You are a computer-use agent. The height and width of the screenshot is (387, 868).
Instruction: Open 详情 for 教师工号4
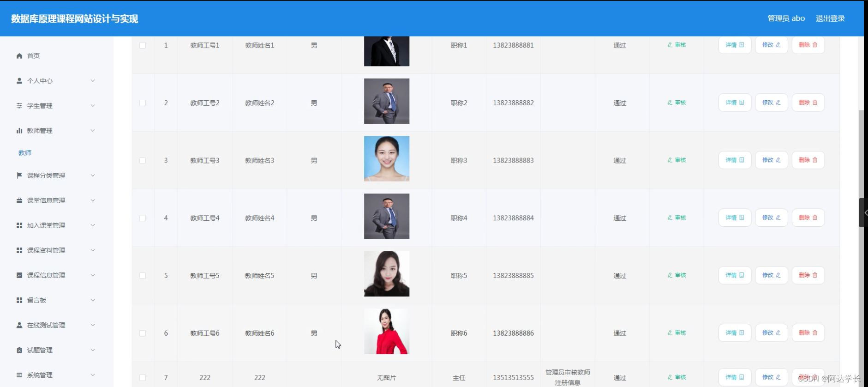click(x=735, y=218)
